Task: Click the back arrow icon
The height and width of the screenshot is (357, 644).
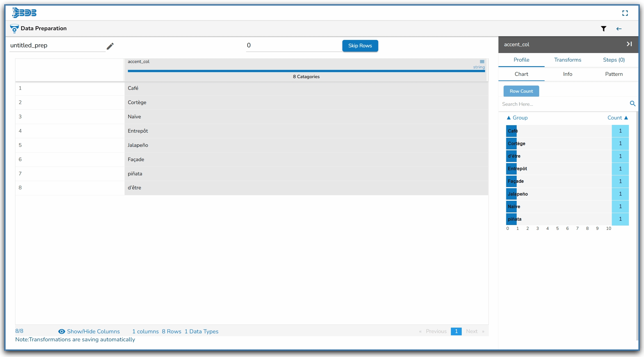Action: (x=619, y=29)
